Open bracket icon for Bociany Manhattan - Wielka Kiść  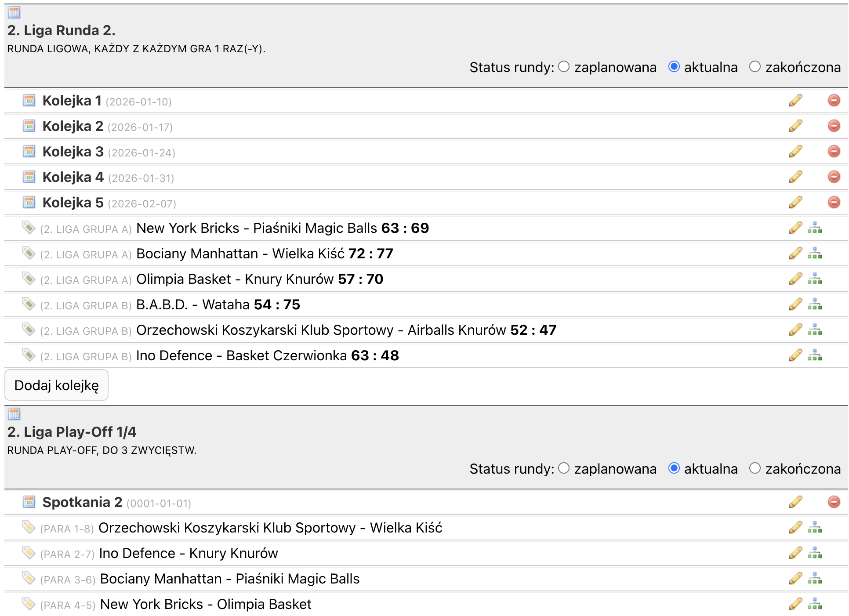814,254
